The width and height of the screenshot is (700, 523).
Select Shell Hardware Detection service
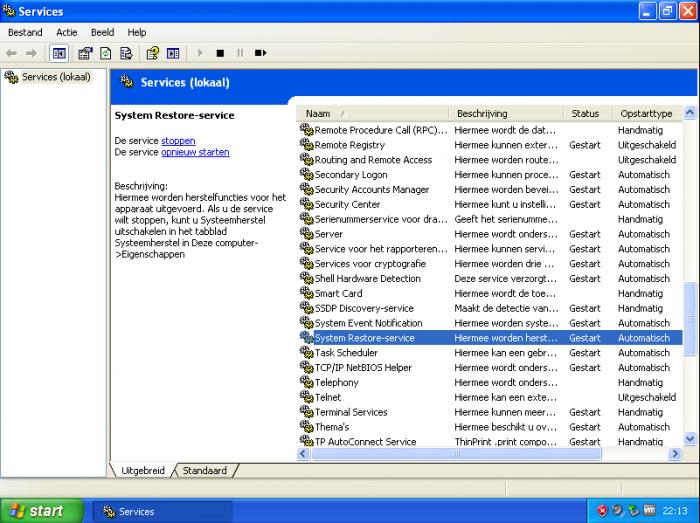point(490,278)
